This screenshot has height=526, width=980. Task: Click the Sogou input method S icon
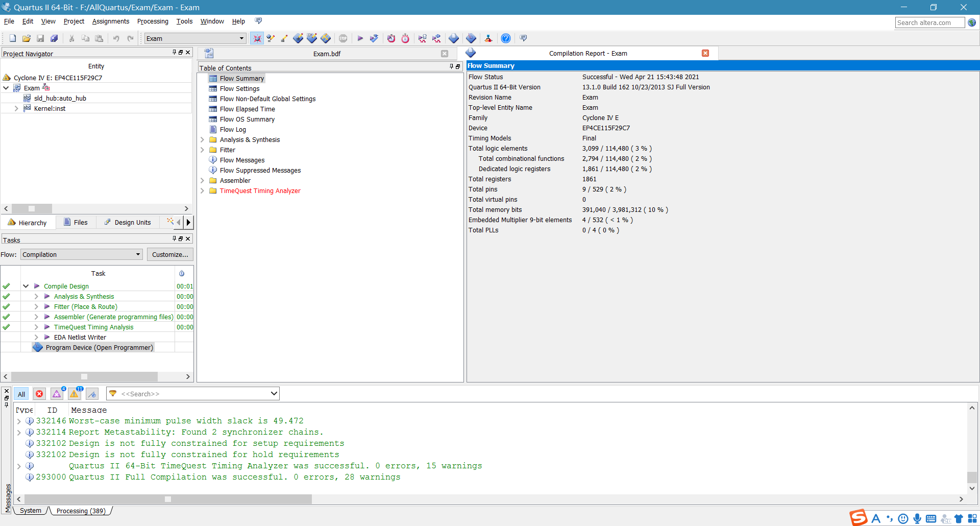point(859,517)
